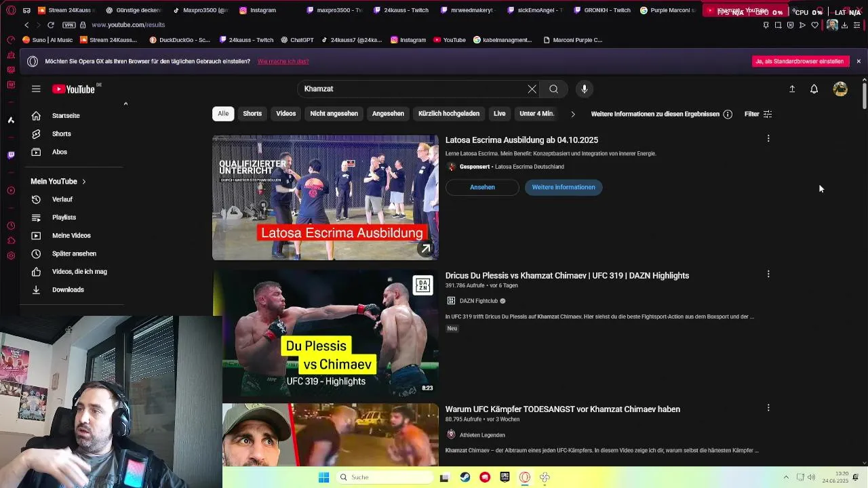Open history clock in Opera sidebar

coord(11,226)
